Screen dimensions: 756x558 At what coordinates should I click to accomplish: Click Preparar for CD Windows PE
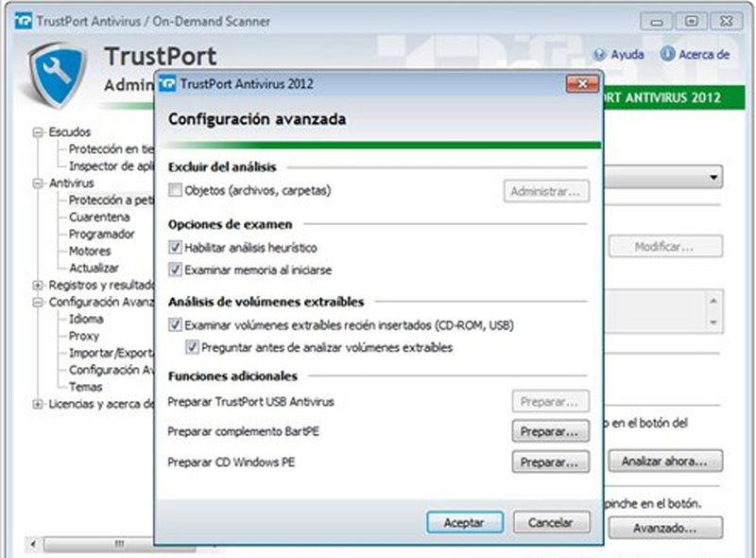tap(550, 462)
